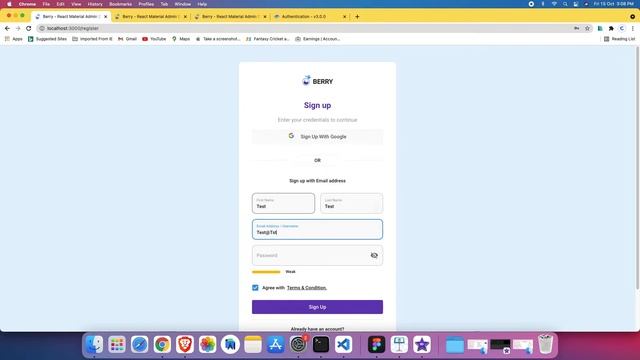The image size is (640, 360).
Task: Open the Gmail bookmark
Action: 127,39
